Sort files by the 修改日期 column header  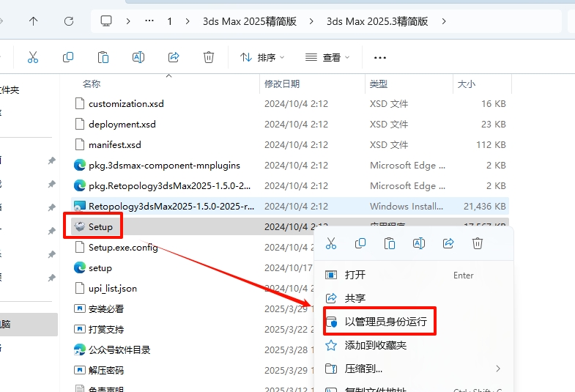(x=282, y=84)
